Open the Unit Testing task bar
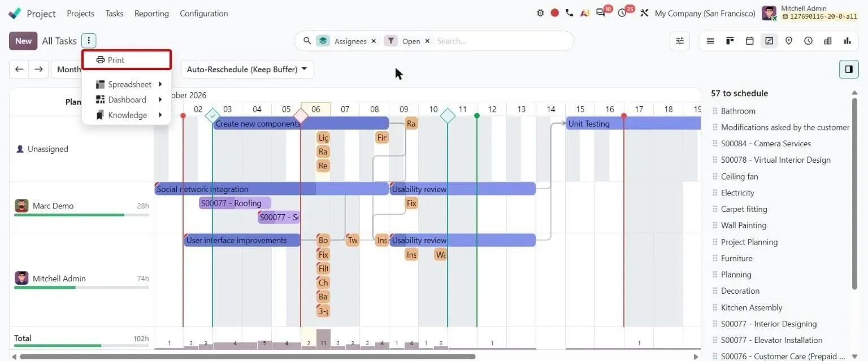868x361 pixels. (x=633, y=123)
